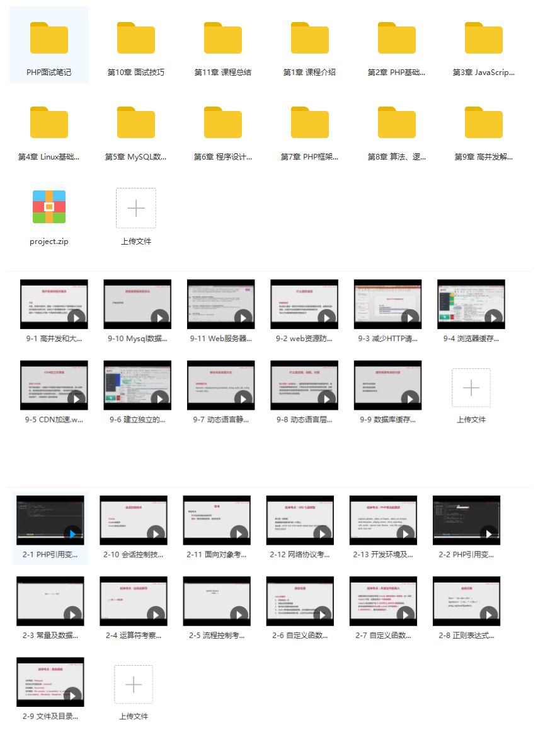
Task: Play video 2-8 正则表达式
Action: click(467, 602)
